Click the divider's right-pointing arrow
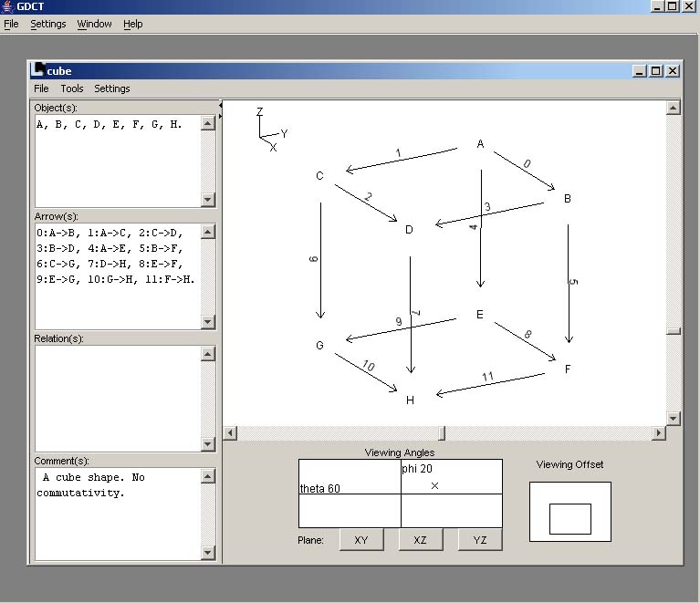 tap(220, 118)
